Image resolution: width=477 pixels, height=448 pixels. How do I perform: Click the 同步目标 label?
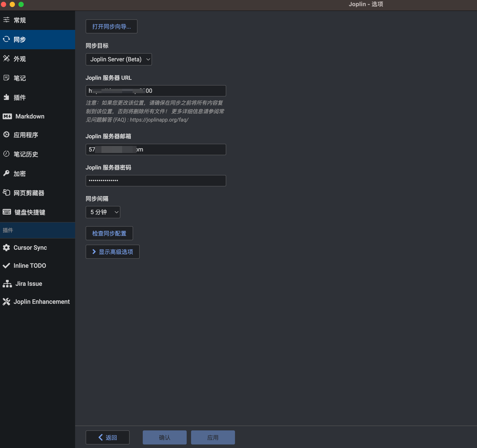(x=97, y=46)
